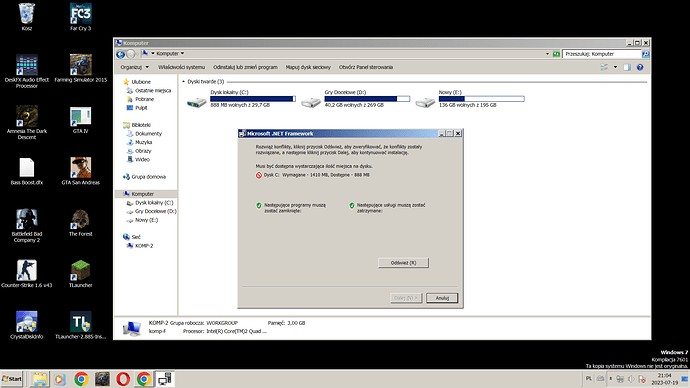Open the address bar history dropdown

(x=547, y=54)
